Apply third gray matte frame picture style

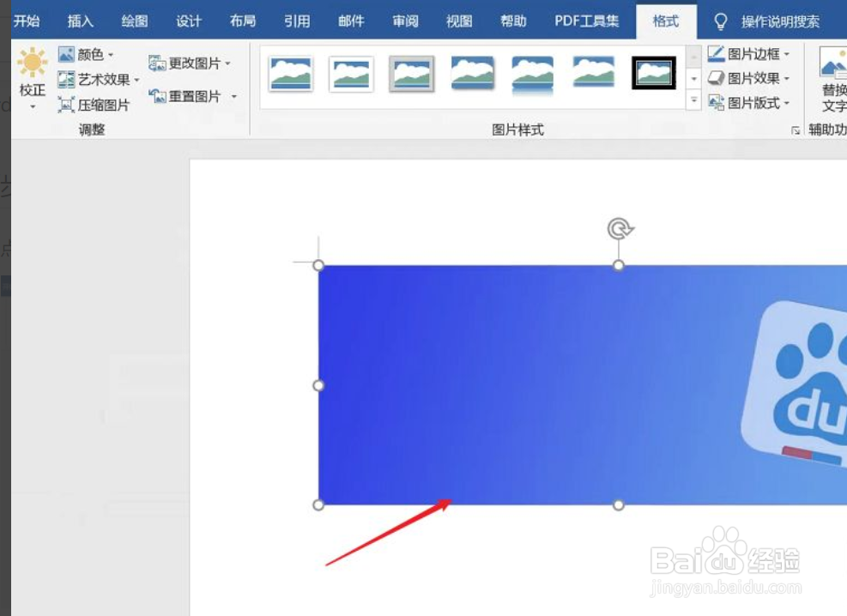point(412,74)
